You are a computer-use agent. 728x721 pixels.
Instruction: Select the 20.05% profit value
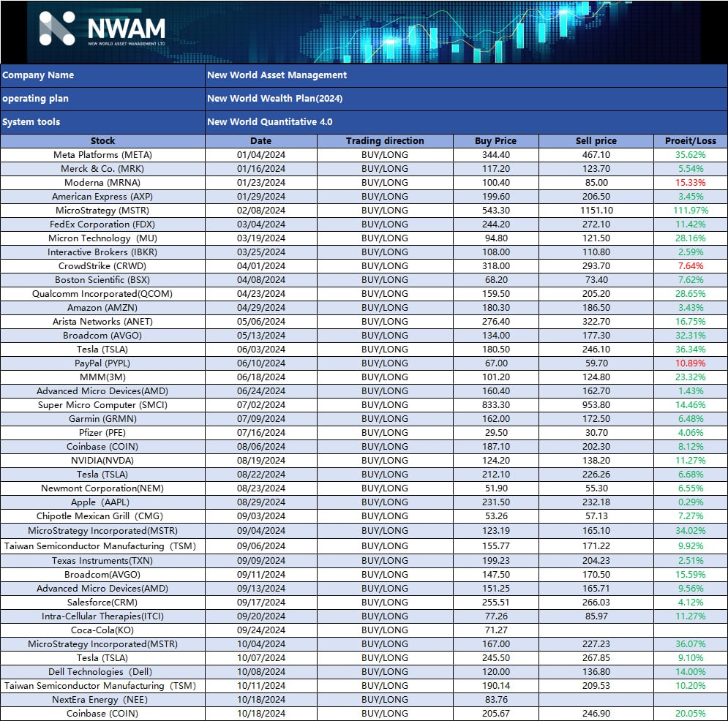point(691,714)
